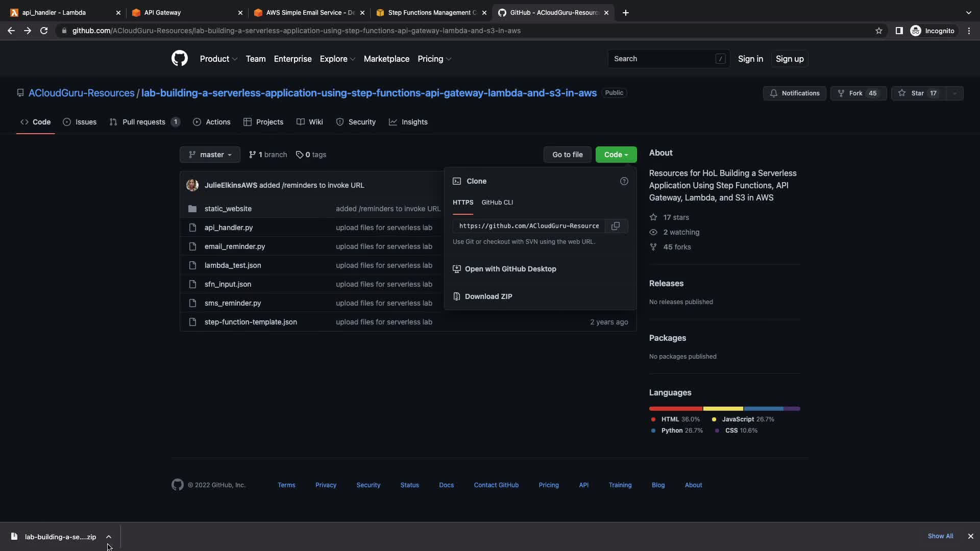
Task: Open the api_handler.py file
Action: (228, 228)
